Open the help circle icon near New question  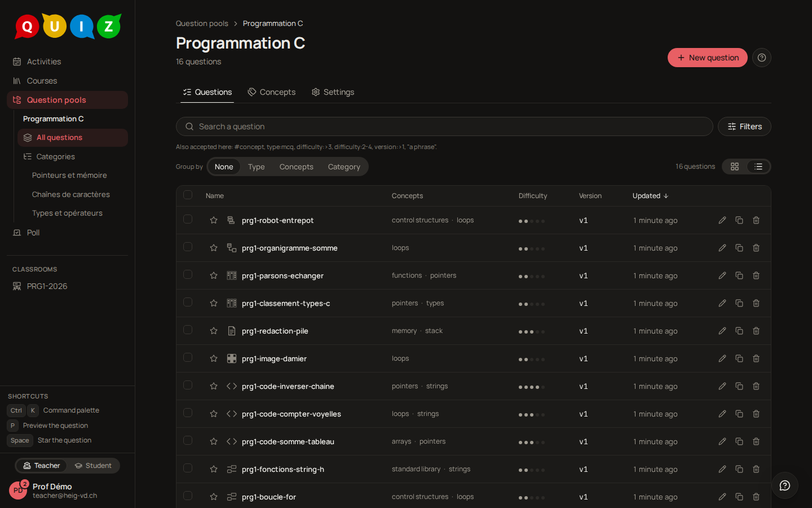pyautogui.click(x=762, y=58)
